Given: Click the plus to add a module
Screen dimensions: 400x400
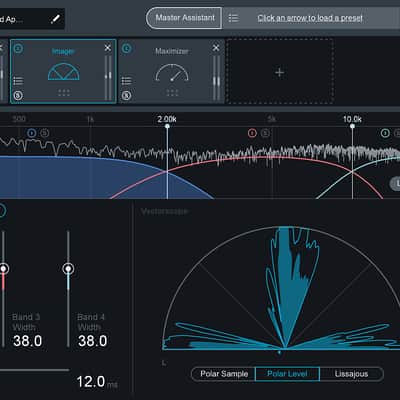Looking at the screenshot, I should tap(280, 72).
